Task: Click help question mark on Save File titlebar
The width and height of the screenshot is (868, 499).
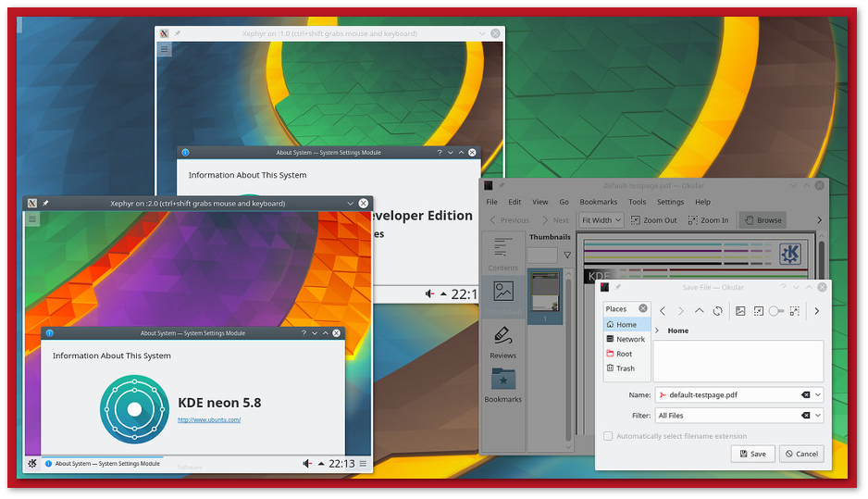Action: pos(783,287)
